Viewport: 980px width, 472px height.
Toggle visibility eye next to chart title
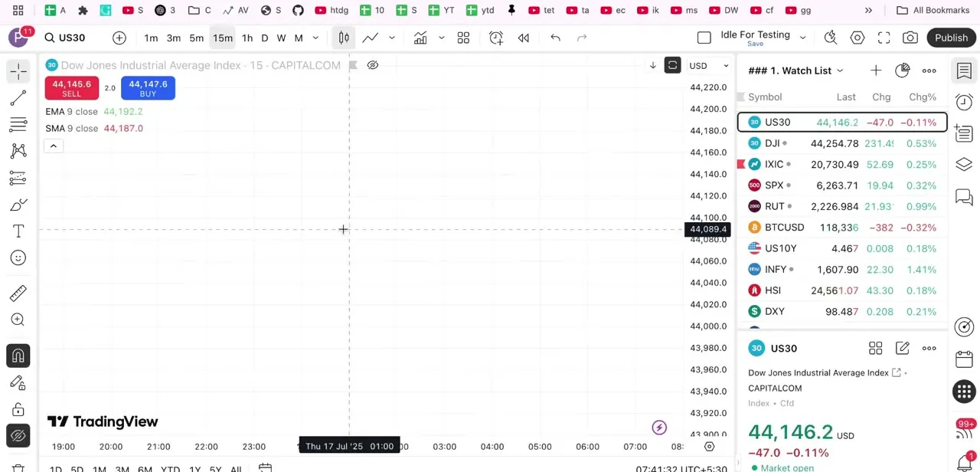373,65
